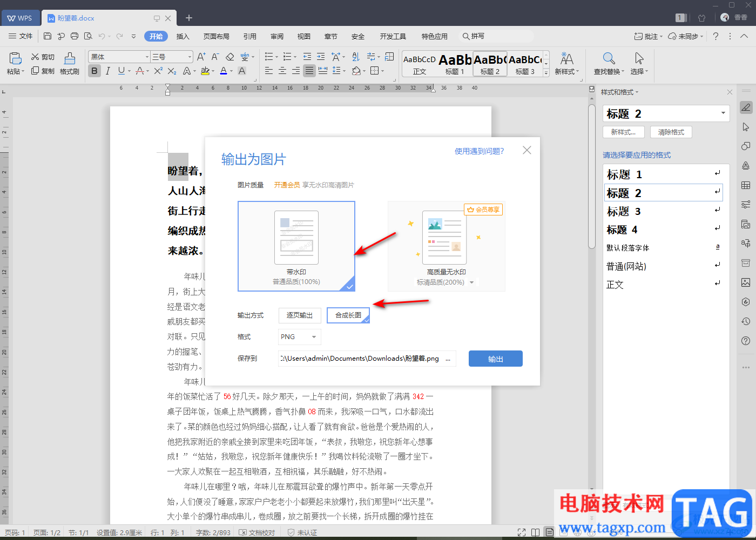Click the Format Painter (格式刷) icon
The image size is (756, 540).
[69, 59]
